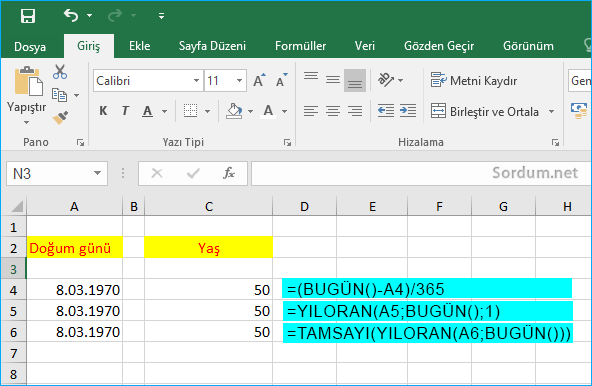Select cell A4 with 8.03.1970

coord(74,290)
